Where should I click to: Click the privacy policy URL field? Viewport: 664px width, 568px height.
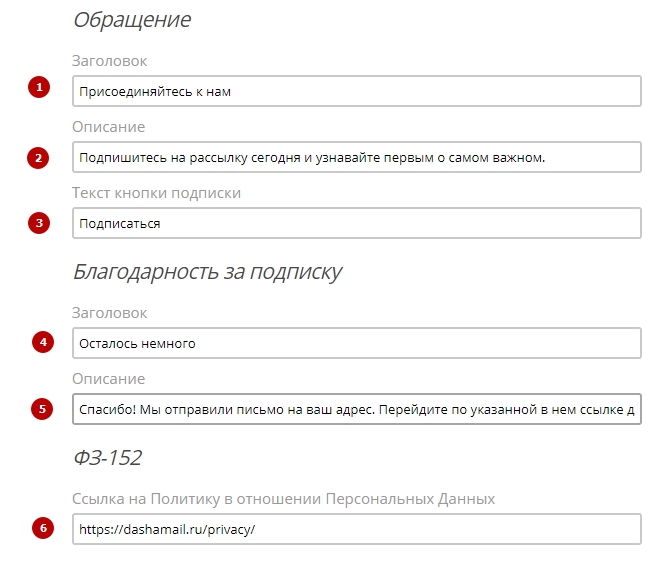[x=355, y=528]
